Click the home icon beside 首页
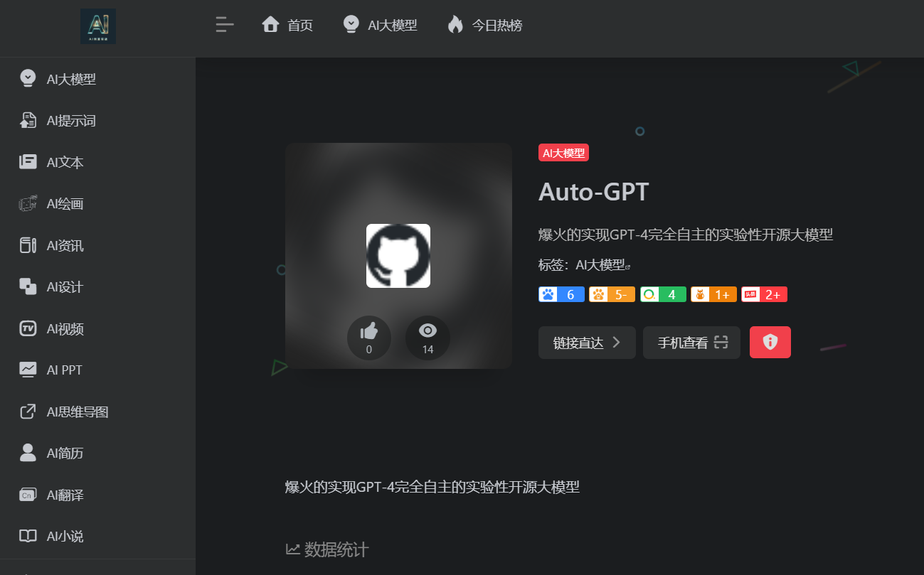Viewport: 924px width, 575px height. point(270,23)
